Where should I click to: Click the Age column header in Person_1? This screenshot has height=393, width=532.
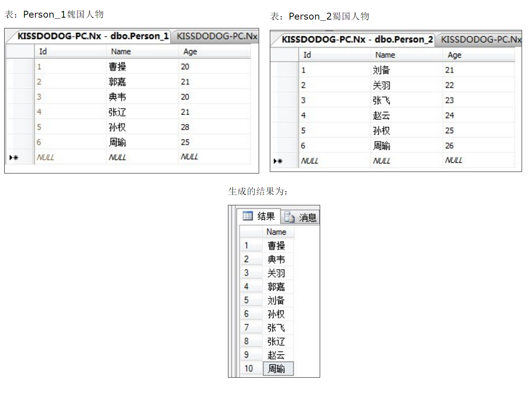coord(215,51)
